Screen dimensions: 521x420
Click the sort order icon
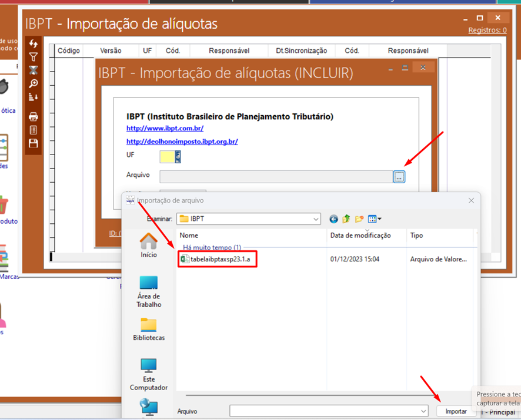34,97
